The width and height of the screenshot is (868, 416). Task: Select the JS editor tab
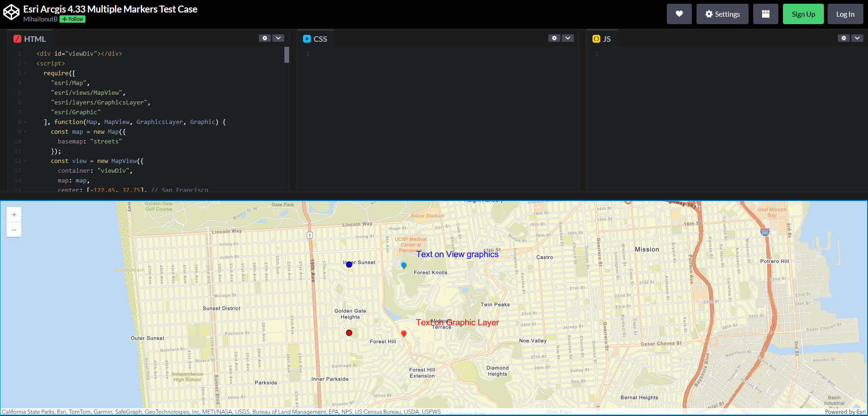pos(602,39)
